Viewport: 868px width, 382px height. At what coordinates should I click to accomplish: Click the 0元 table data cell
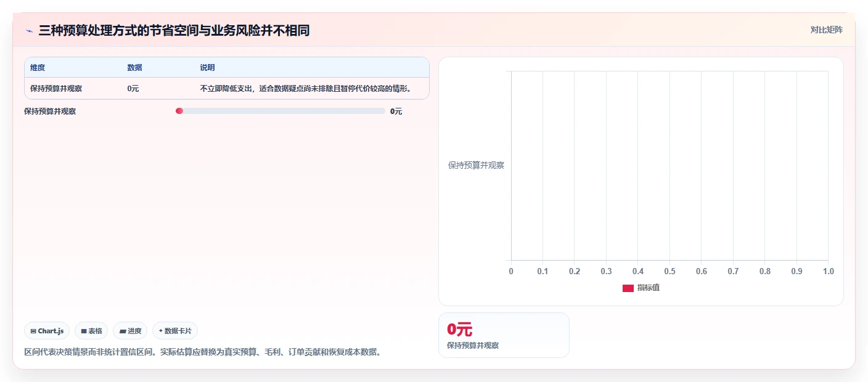pos(133,88)
